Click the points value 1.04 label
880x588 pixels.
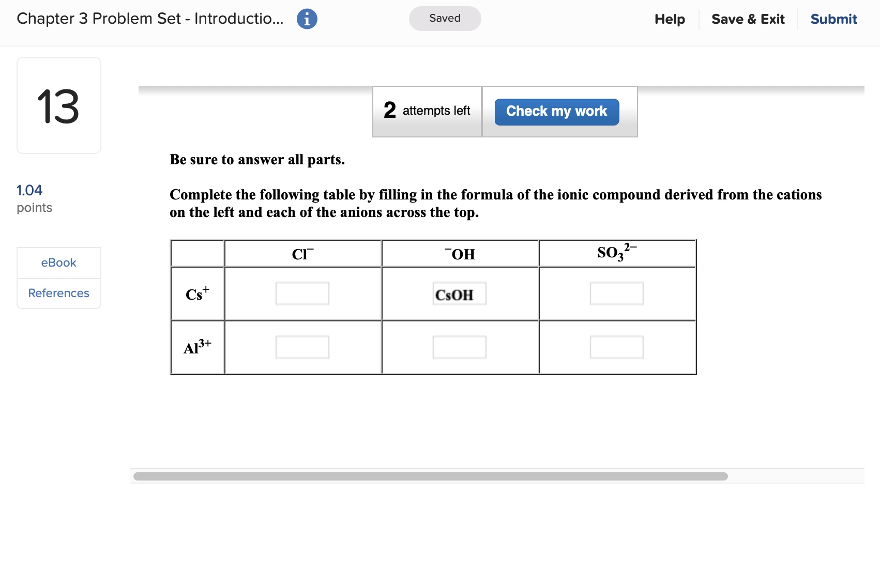(x=29, y=190)
